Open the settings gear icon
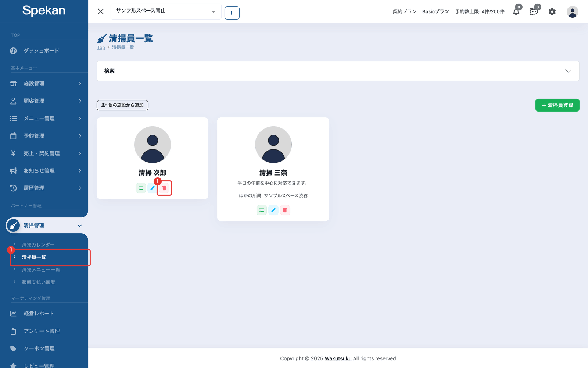 pos(552,12)
